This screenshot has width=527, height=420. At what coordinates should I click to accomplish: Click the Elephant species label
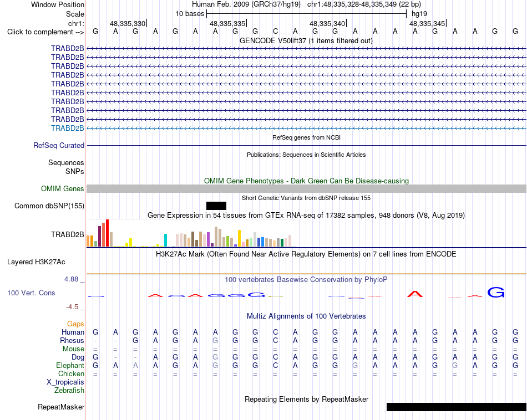pyautogui.click(x=70, y=366)
